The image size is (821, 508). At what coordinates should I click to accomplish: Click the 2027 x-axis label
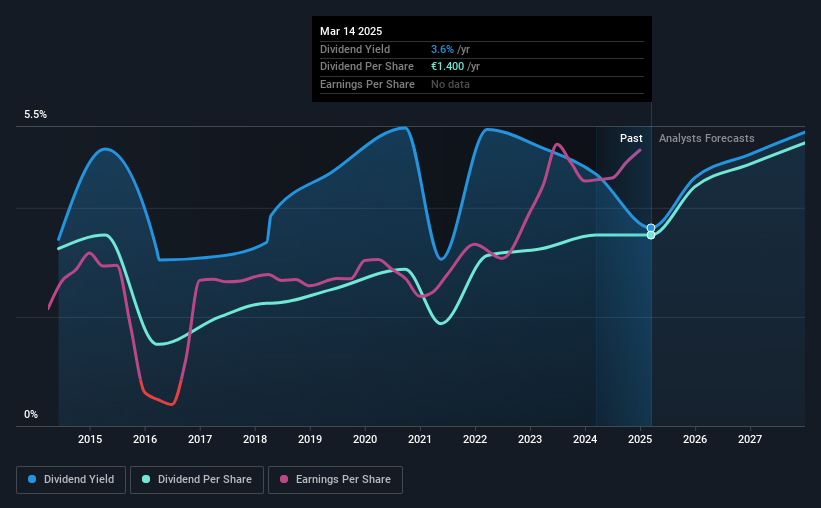tap(750, 439)
